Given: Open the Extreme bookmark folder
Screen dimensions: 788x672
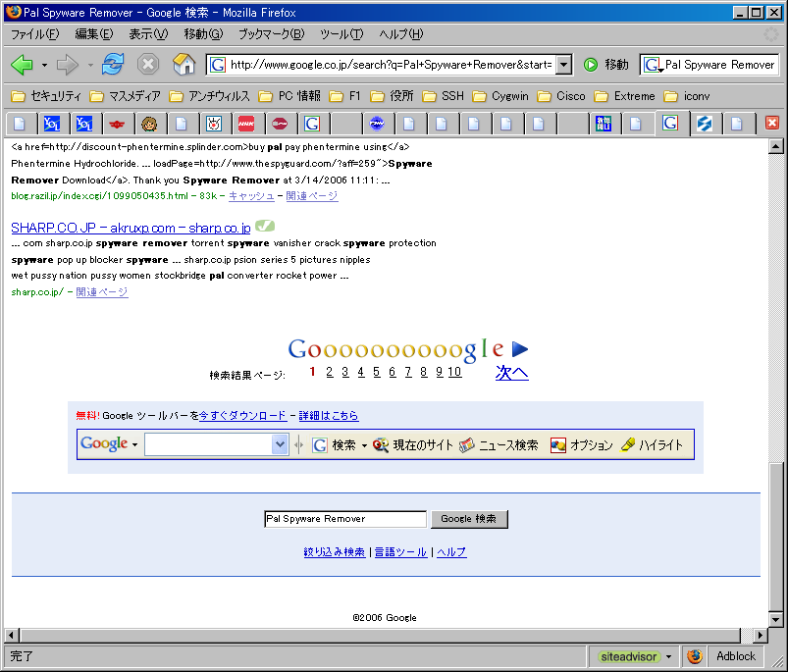Looking at the screenshot, I should pyautogui.click(x=625, y=96).
